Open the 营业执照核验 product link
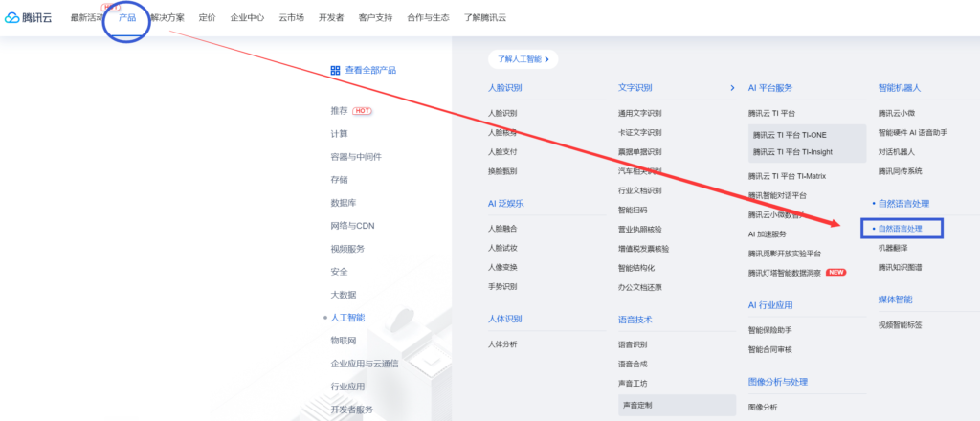 click(640, 230)
